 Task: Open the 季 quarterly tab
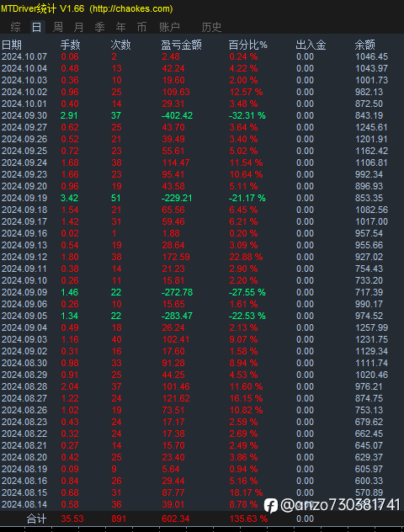click(x=99, y=27)
